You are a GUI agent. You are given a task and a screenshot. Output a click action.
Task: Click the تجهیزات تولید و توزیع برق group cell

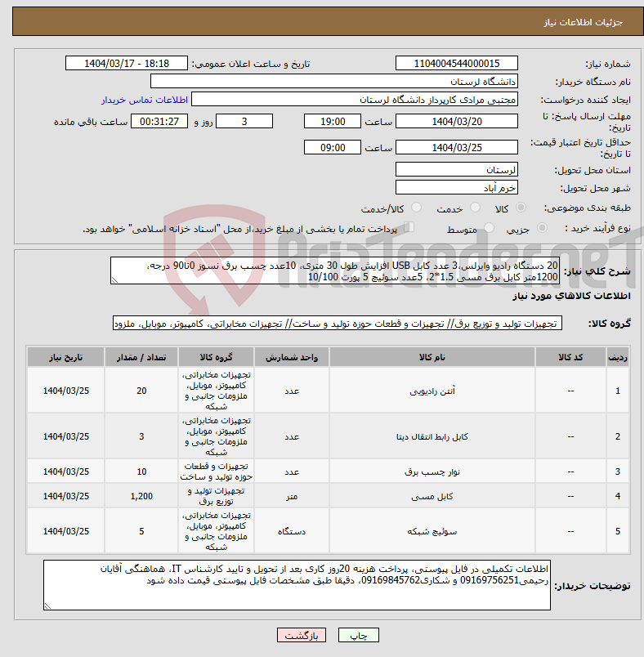coord(217,496)
